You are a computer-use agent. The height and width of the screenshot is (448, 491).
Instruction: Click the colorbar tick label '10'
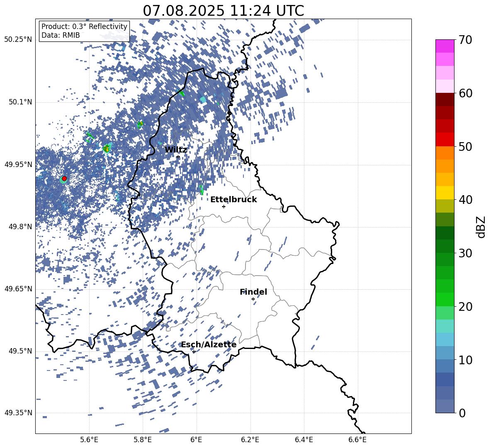pos(465,360)
